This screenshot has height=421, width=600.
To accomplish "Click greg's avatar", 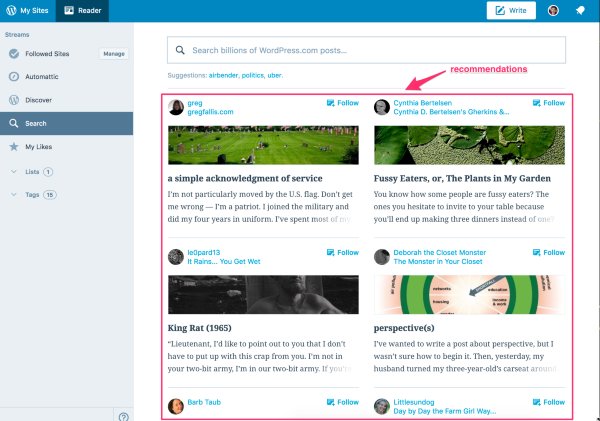I will [176, 108].
